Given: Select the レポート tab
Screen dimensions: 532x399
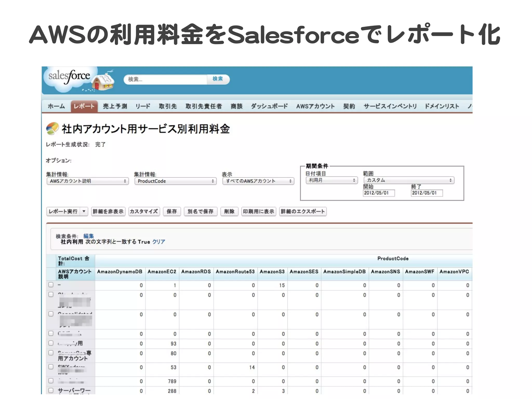Looking at the screenshot, I should pos(84,106).
